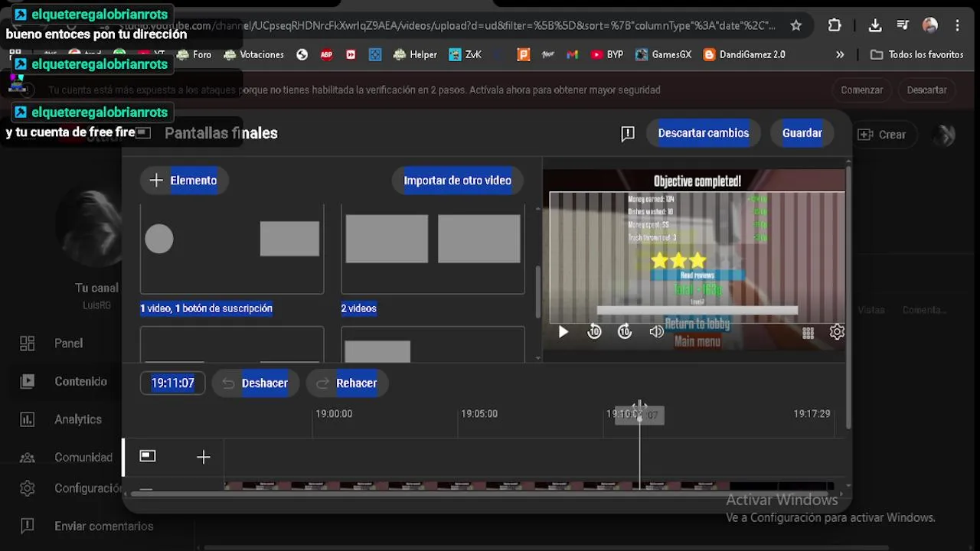This screenshot has width=980, height=551.
Task: Open Enviar comentarios in the sidebar
Action: (x=104, y=527)
